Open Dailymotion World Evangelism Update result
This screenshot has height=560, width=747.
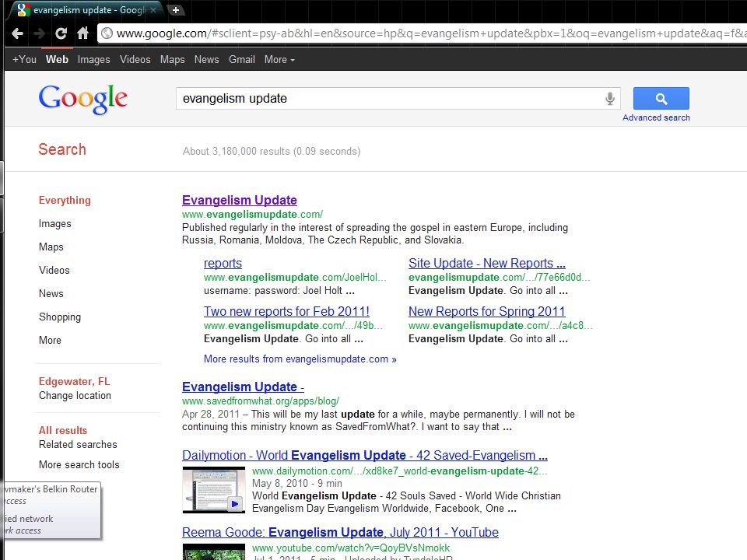(365, 456)
